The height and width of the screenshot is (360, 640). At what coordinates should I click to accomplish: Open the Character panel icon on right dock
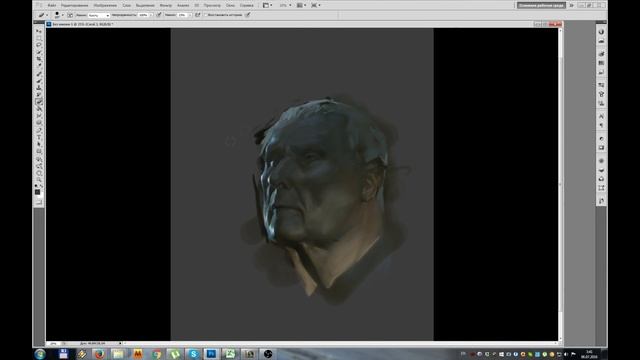(x=601, y=116)
